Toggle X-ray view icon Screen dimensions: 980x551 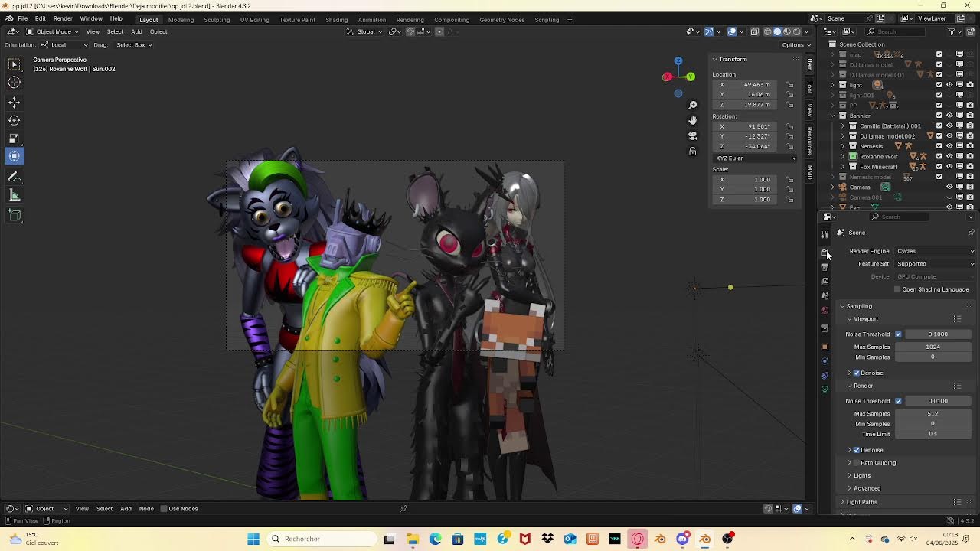coord(755,31)
